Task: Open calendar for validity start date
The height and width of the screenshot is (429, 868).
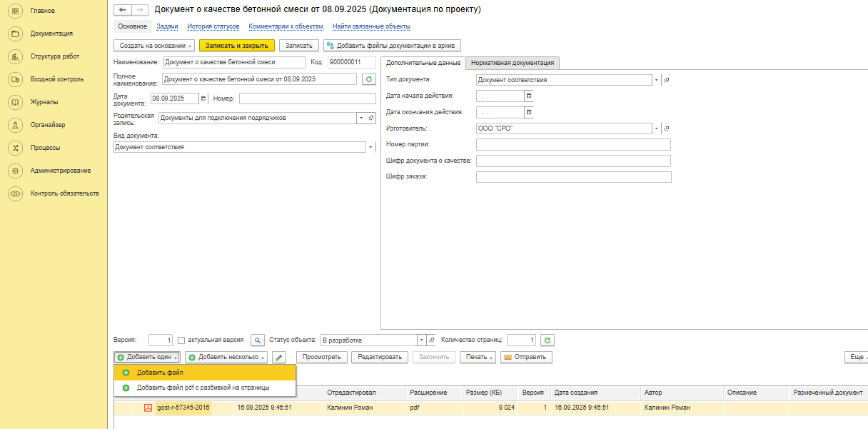Action: coord(529,95)
